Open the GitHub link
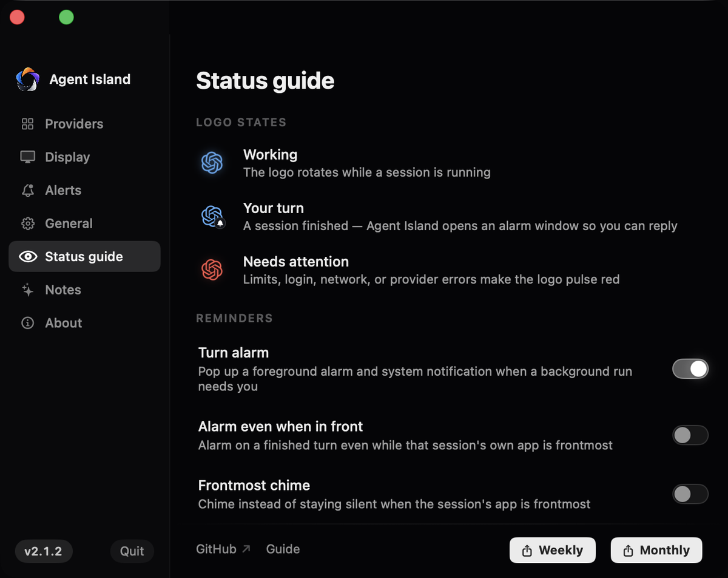728x578 pixels. point(223,549)
